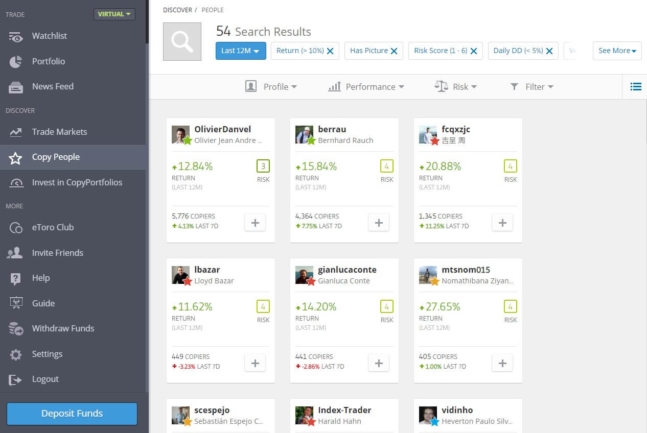The height and width of the screenshot is (433, 647).
Task: Click the PEOPLE breadcrumb link
Action: [x=213, y=10]
